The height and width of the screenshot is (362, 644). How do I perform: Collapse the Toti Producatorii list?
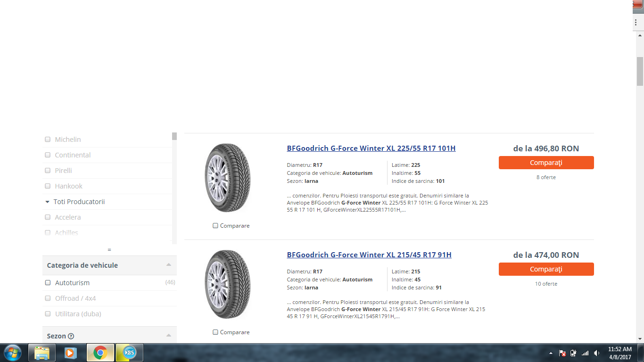[47, 202]
